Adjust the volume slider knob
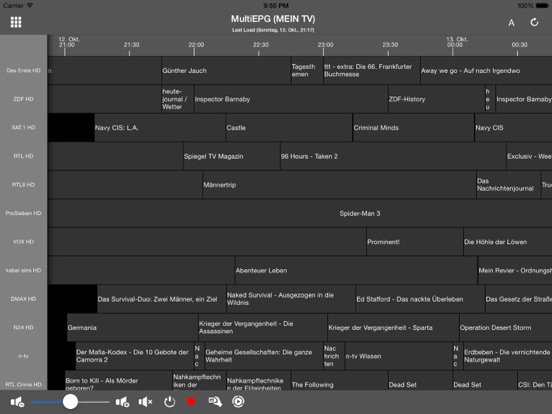 (x=70, y=402)
